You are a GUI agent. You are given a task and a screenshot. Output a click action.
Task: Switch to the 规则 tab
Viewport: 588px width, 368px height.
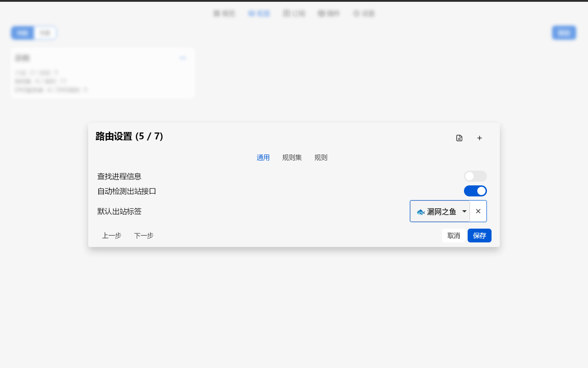pyautogui.click(x=321, y=157)
